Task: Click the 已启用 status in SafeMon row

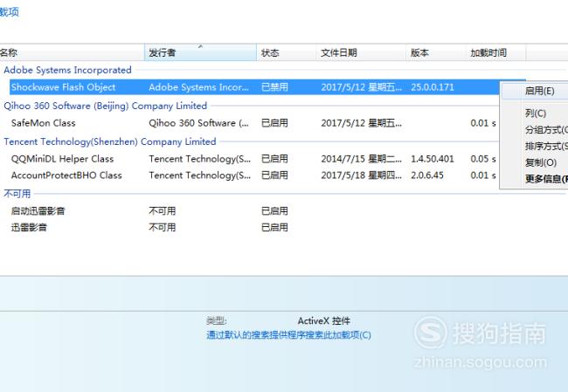Action: 274,123
